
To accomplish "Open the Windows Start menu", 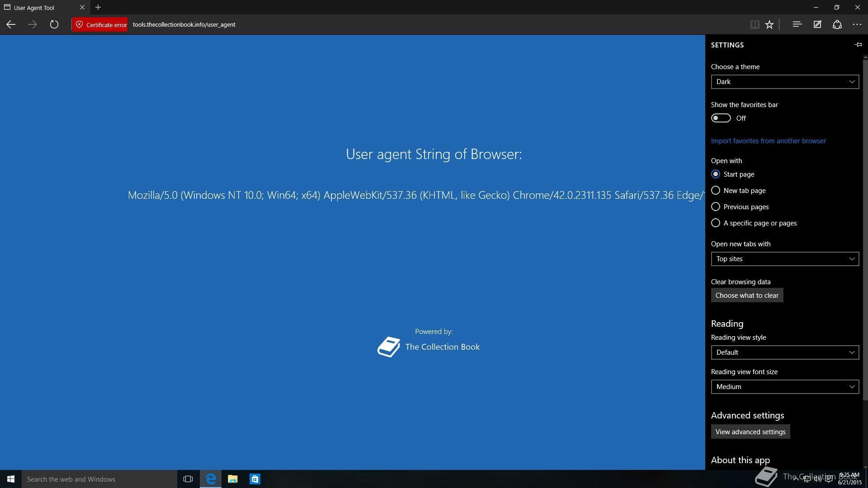I will click(11, 479).
